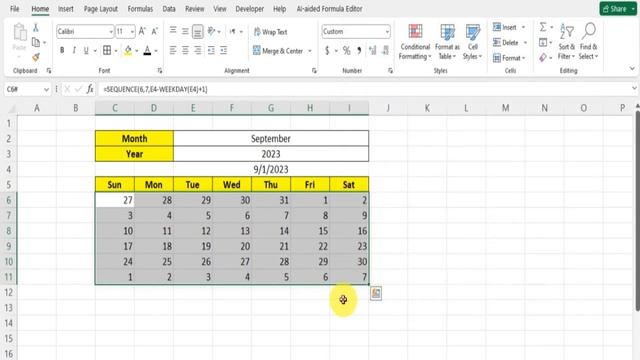Image resolution: width=640 pixels, height=360 pixels.
Task: Align text to top
Action: pyautogui.click(x=173, y=31)
